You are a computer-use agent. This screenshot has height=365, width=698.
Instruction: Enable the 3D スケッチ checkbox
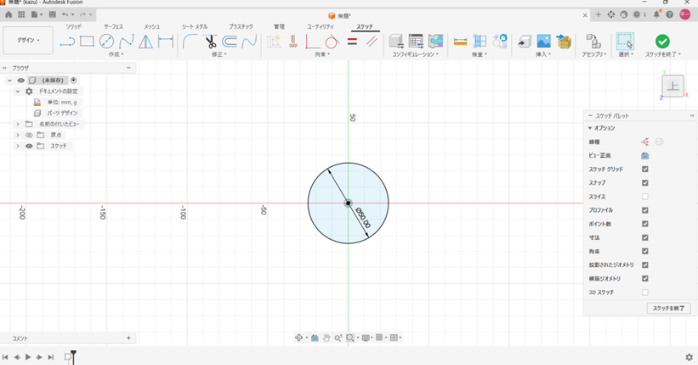[x=645, y=292]
